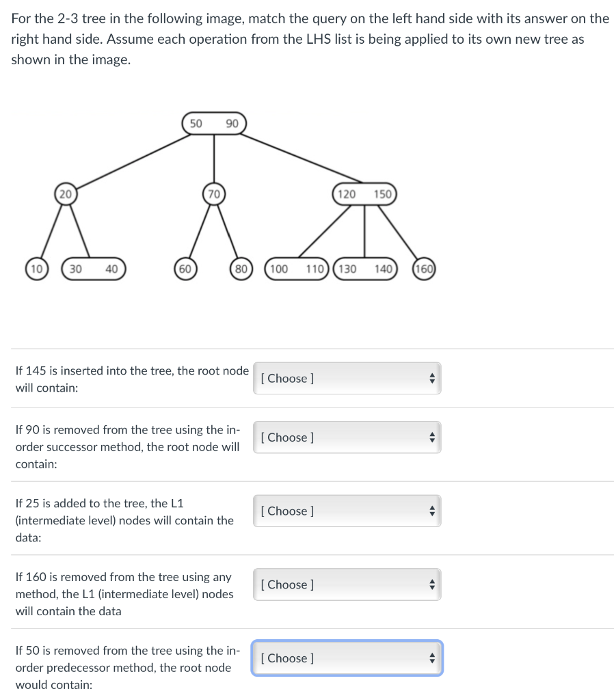Click the node containing 120 and 150
614x700 pixels.
point(365,193)
